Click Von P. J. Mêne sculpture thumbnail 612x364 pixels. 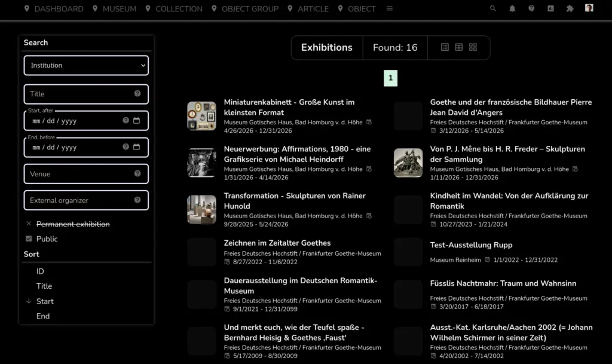point(408,163)
